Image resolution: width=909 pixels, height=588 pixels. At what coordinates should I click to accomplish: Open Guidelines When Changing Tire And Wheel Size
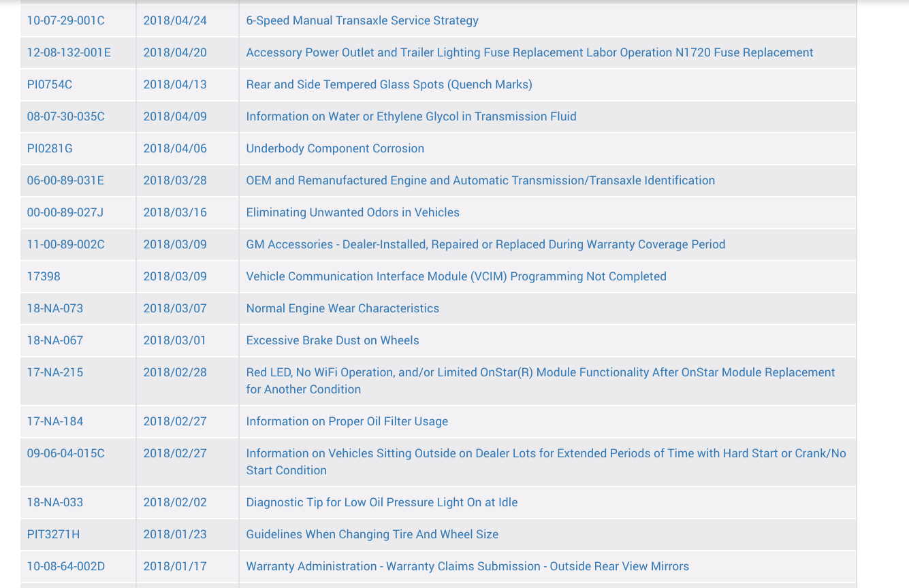click(372, 534)
